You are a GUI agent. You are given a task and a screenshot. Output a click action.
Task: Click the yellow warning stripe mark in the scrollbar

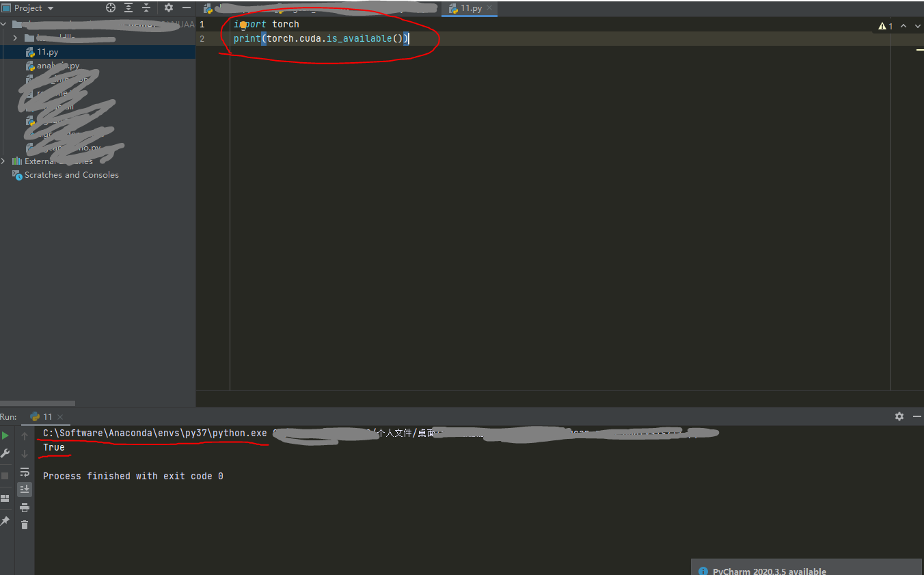[x=920, y=49]
